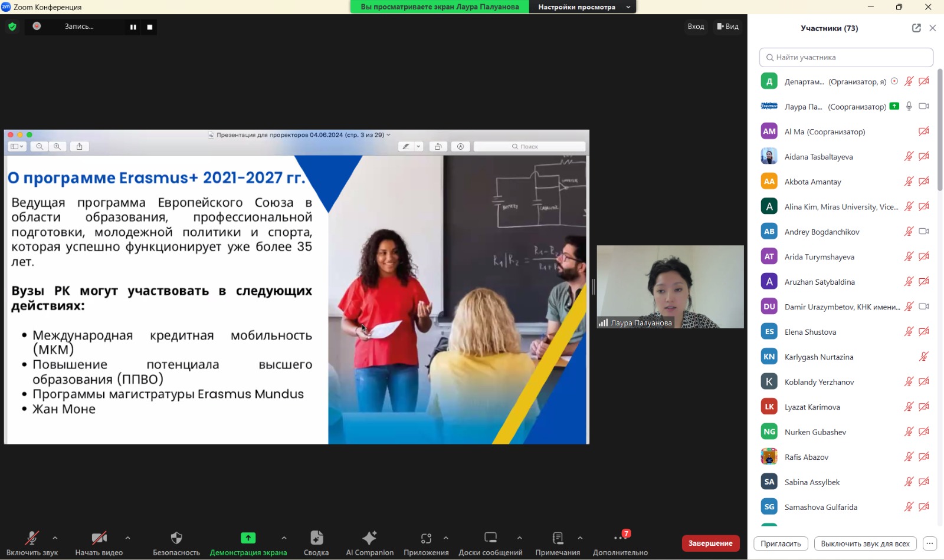Click the rotate button in shared Preview toolbar
Image resolution: width=944 pixels, height=560 pixels.
pos(438,146)
